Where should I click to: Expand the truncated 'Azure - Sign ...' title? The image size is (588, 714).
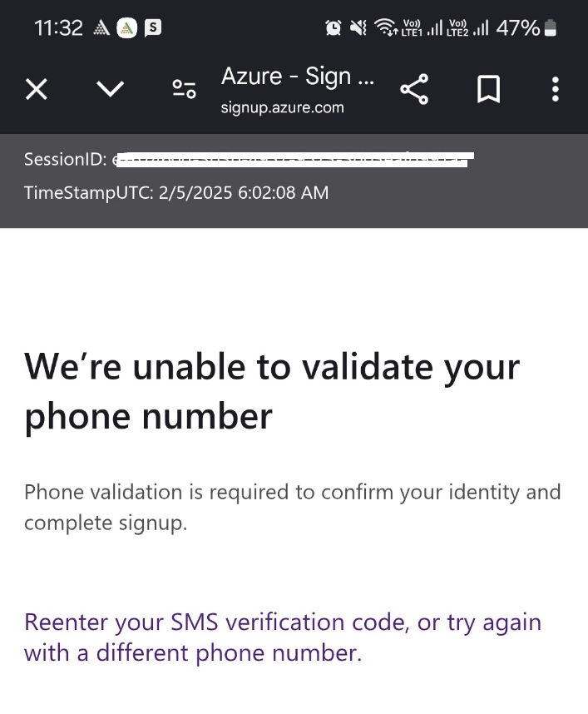coord(298,76)
